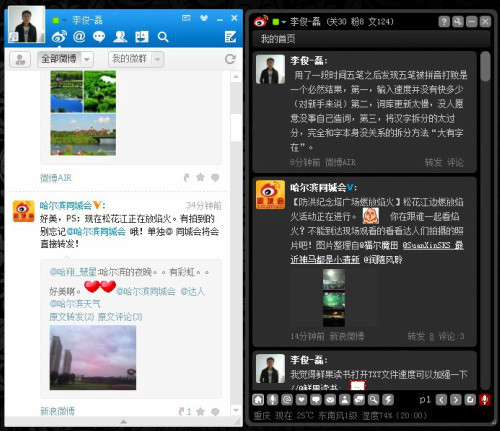Compose a new weibo with the pencil icon

click(231, 37)
